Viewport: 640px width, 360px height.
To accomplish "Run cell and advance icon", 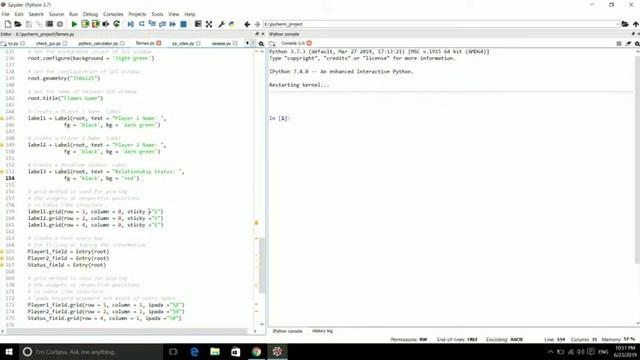I will click(96, 24).
